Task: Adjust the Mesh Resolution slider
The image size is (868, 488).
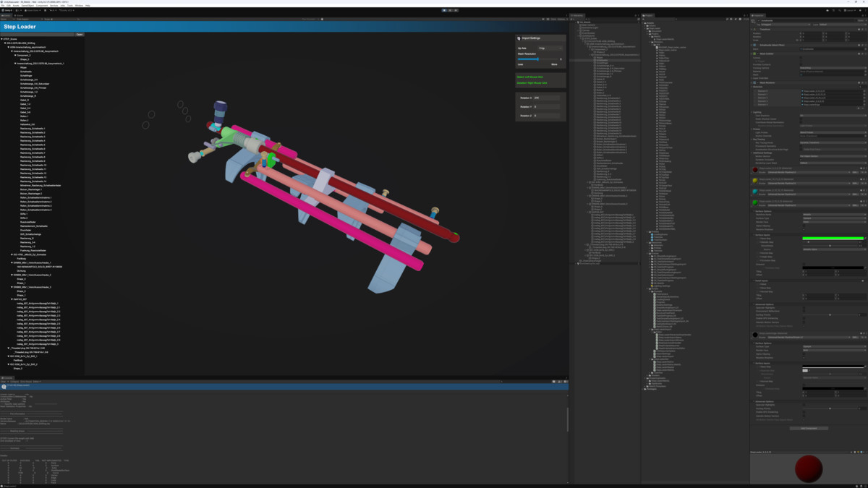Action: coord(537,59)
